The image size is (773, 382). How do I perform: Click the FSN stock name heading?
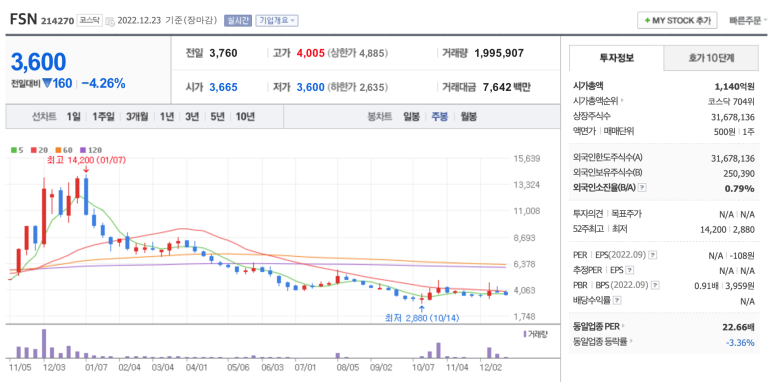click(x=24, y=20)
